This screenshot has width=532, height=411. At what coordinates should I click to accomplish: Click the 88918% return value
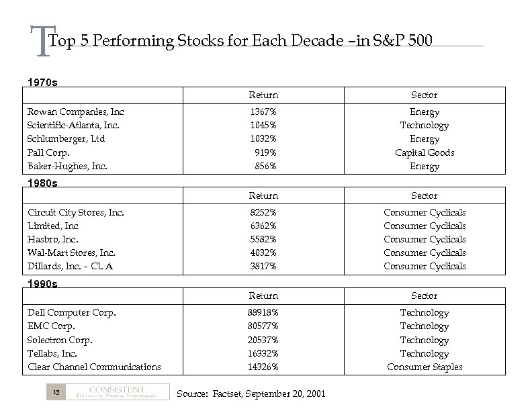coord(263,313)
